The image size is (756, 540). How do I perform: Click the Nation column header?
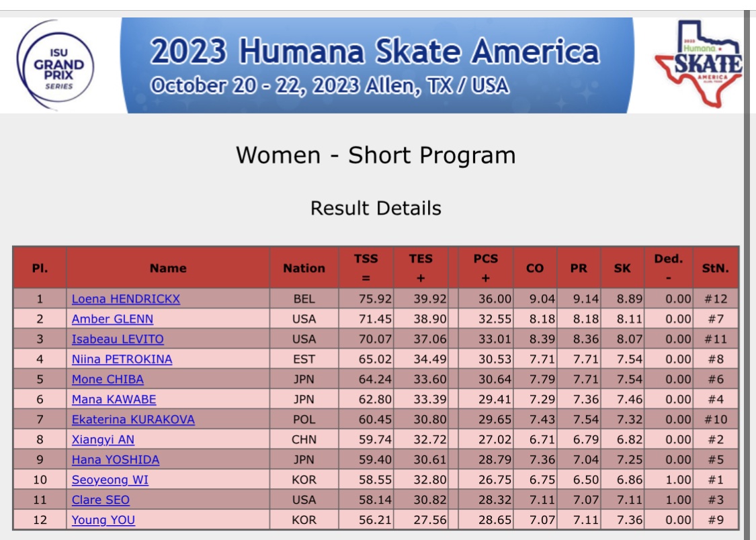coord(304,268)
